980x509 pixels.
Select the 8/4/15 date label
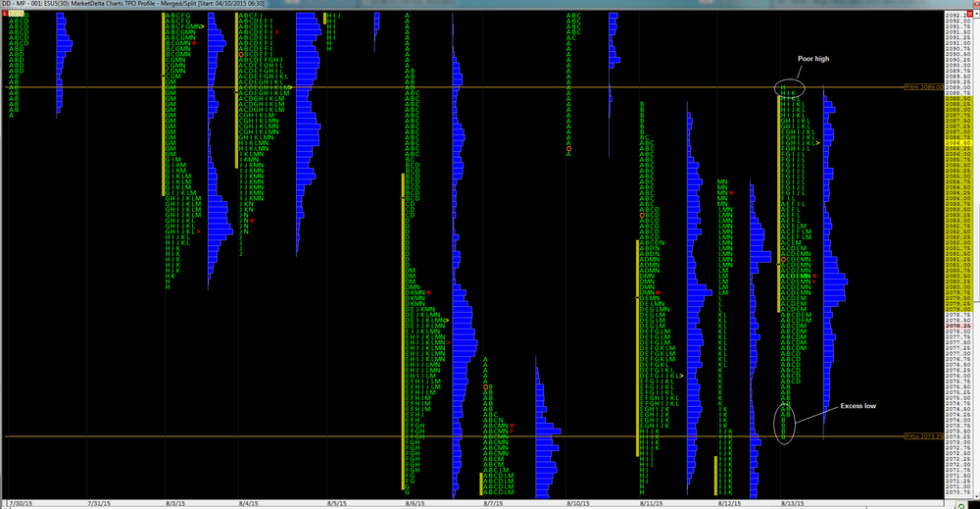pyautogui.click(x=248, y=503)
